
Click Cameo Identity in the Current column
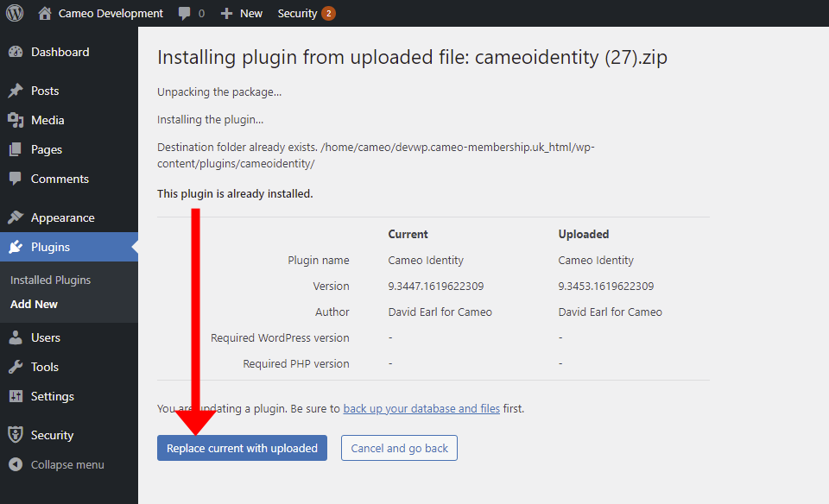tap(426, 260)
